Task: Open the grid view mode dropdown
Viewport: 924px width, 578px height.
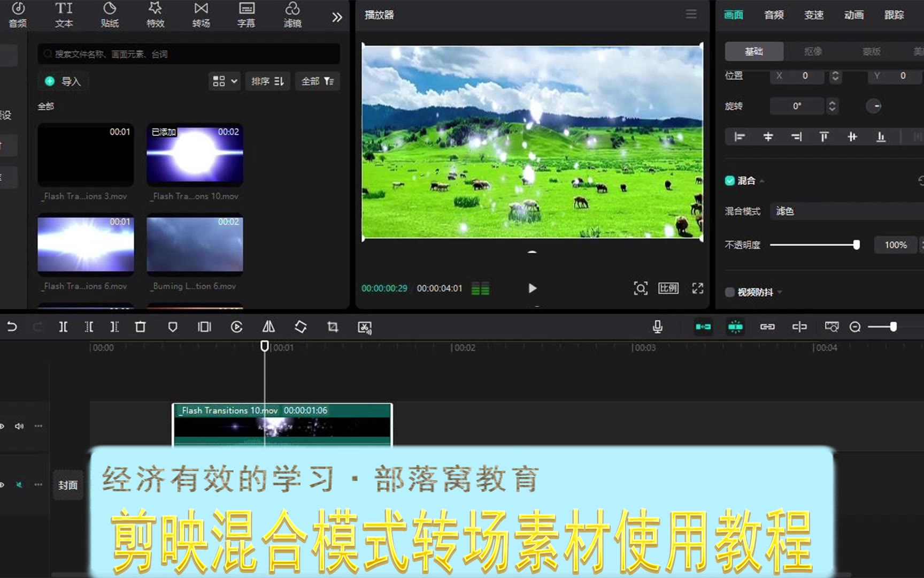Action: point(225,81)
